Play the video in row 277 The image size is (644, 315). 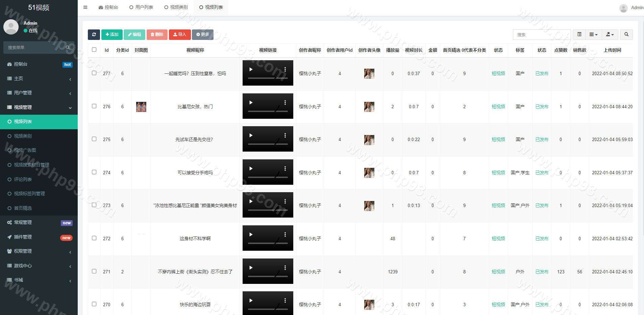[251, 69]
